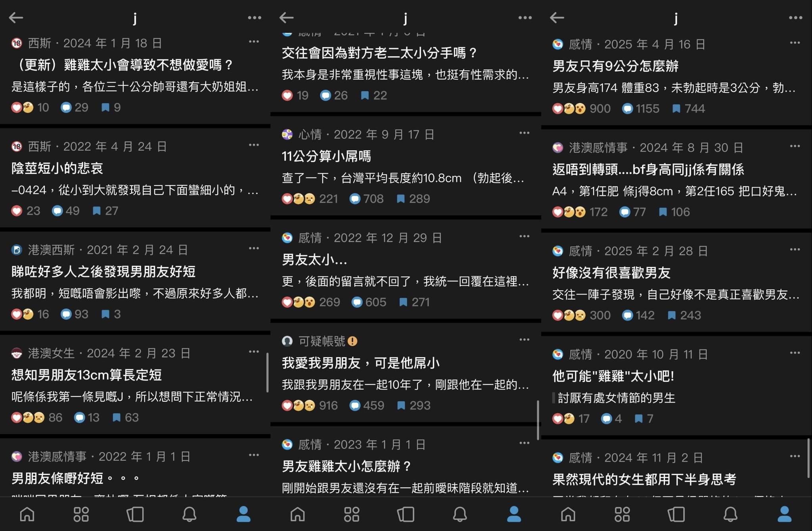812x531 pixels.
Task: Open the three-dot menu at top of leftmost panel
Action: [x=255, y=17]
